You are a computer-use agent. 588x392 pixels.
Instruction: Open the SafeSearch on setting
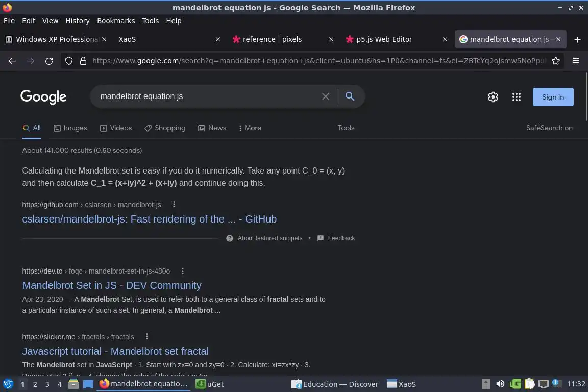549,128
